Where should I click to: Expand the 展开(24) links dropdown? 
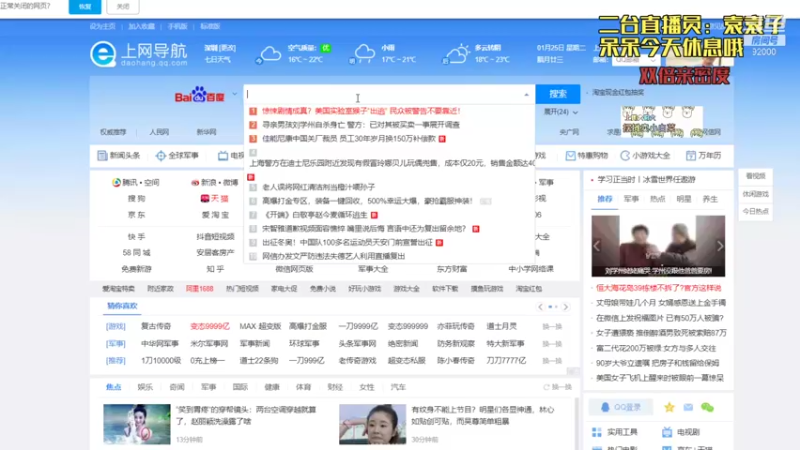click(x=561, y=112)
